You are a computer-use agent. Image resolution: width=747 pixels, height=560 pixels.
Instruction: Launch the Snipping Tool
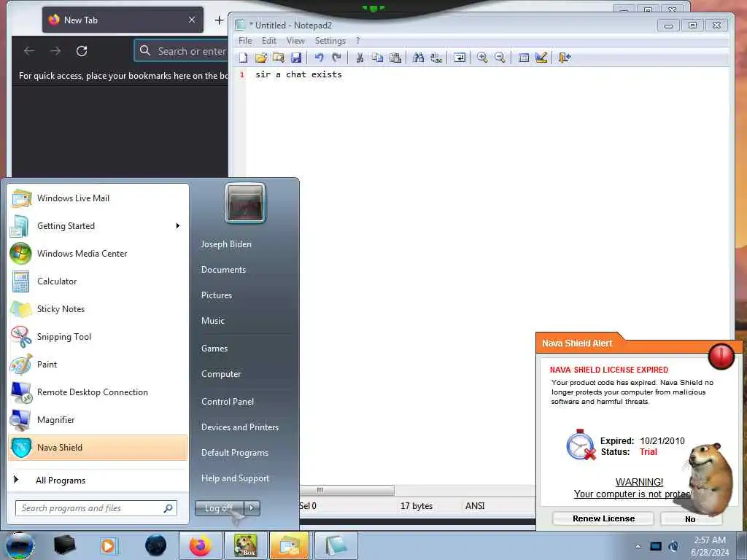click(98, 336)
